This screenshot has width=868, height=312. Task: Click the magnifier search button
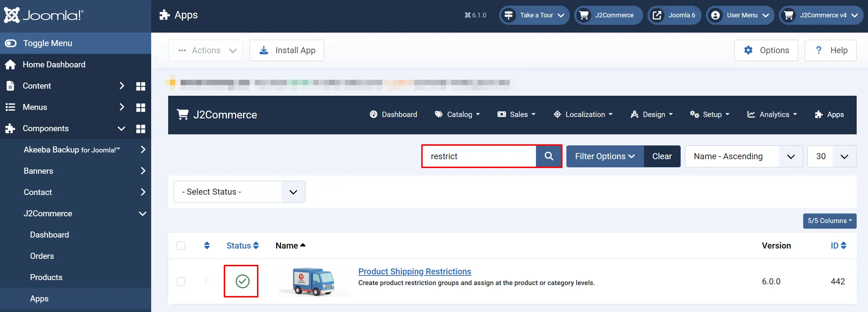(549, 156)
